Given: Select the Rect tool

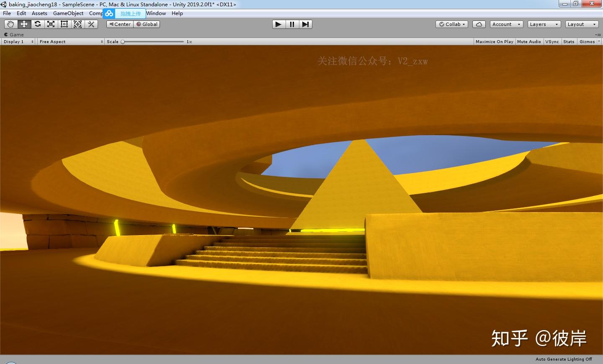Looking at the screenshot, I should pyautogui.click(x=64, y=24).
